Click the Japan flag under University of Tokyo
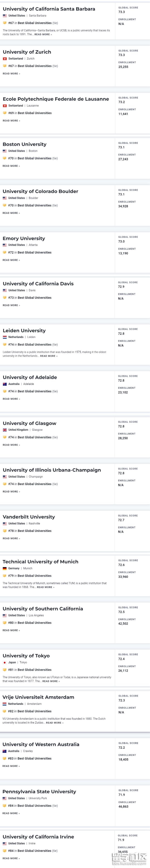This screenshot has height=868, width=150. pyautogui.click(x=5, y=662)
